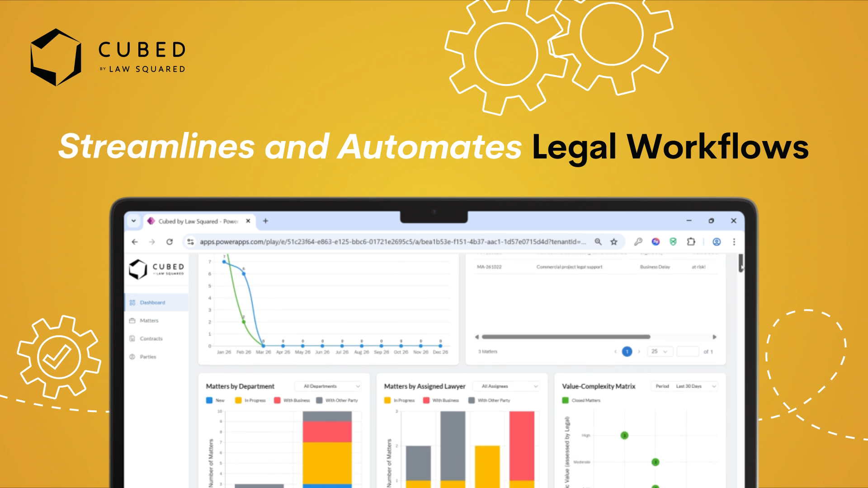The height and width of the screenshot is (488, 868).
Task: Open Dashboard in the sidebar
Action: point(156,302)
